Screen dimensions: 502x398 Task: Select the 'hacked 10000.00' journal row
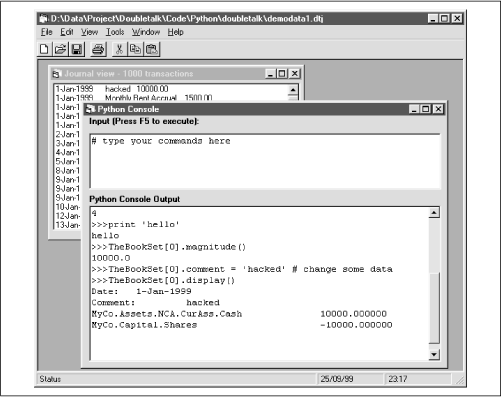point(171,89)
